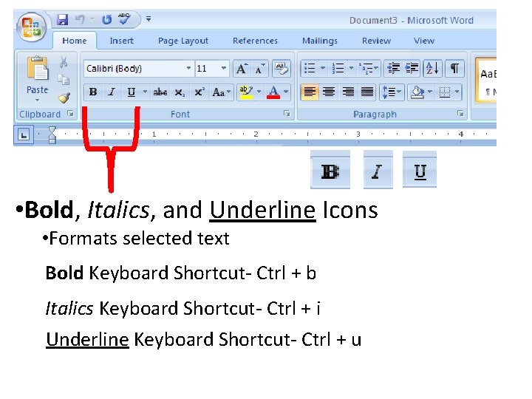
Task: Select the AaB style preview in Styles gallery
Action: (x=486, y=81)
